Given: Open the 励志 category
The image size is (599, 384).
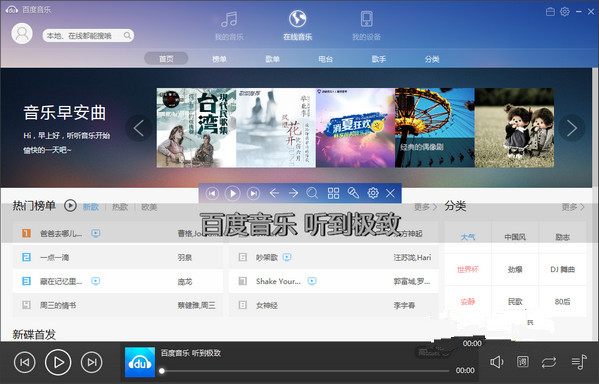Looking at the screenshot, I should (562, 237).
